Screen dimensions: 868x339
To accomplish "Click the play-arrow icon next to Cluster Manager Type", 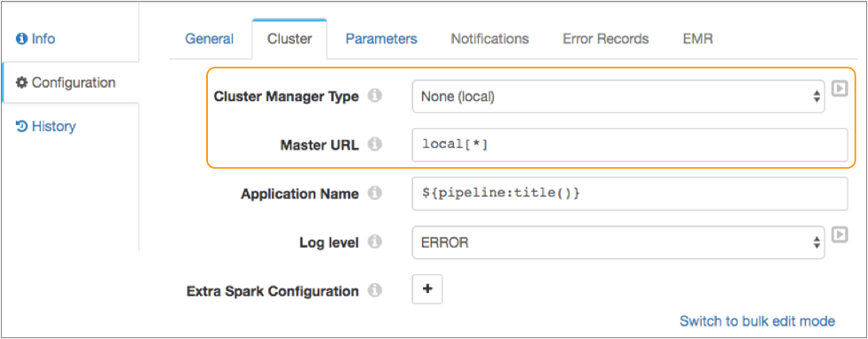I will (x=840, y=89).
